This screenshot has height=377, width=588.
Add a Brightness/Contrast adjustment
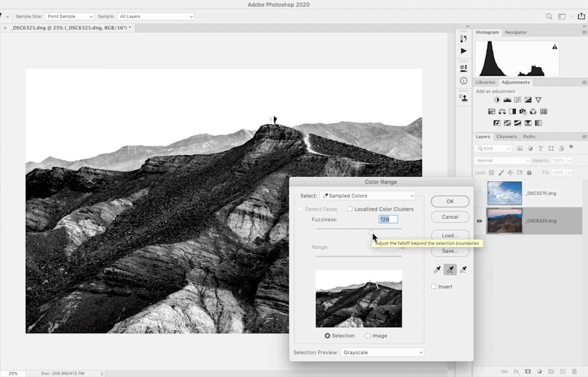click(x=497, y=100)
